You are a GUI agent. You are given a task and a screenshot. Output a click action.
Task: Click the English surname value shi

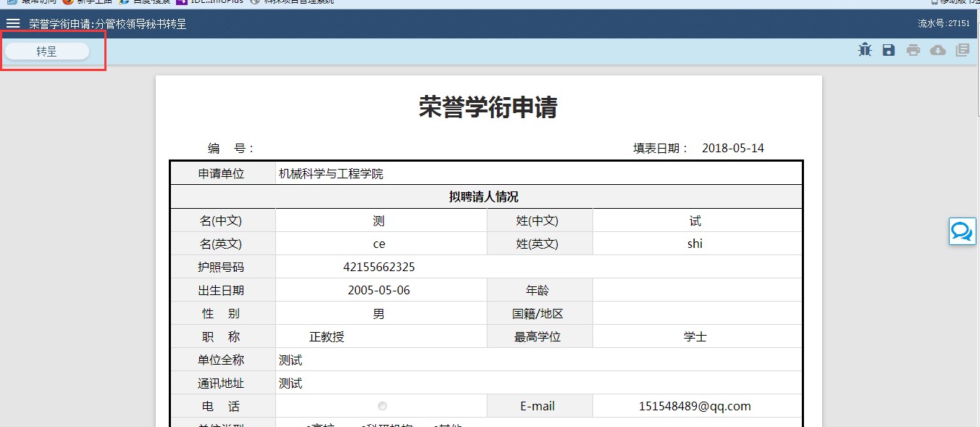pos(695,244)
